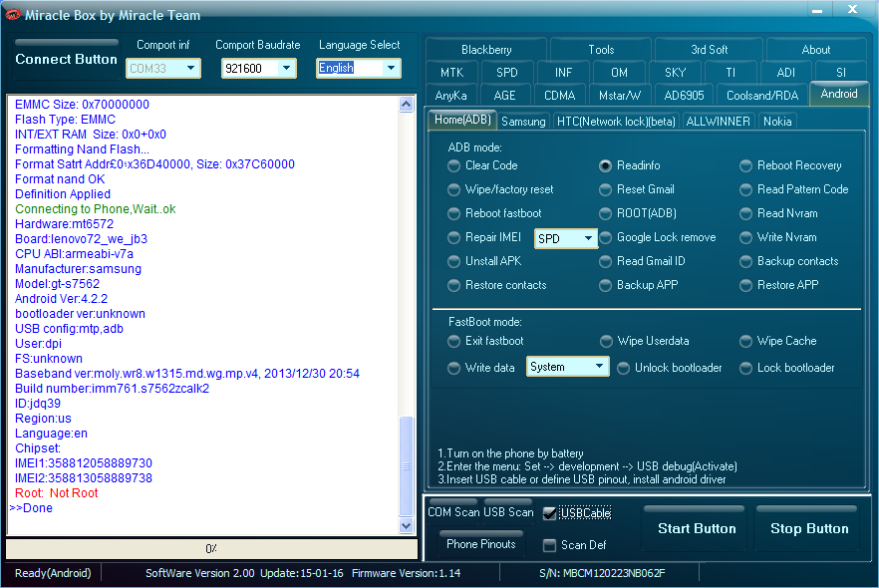879x588 pixels.
Task: Click the COM Scan button
Action: tap(453, 511)
